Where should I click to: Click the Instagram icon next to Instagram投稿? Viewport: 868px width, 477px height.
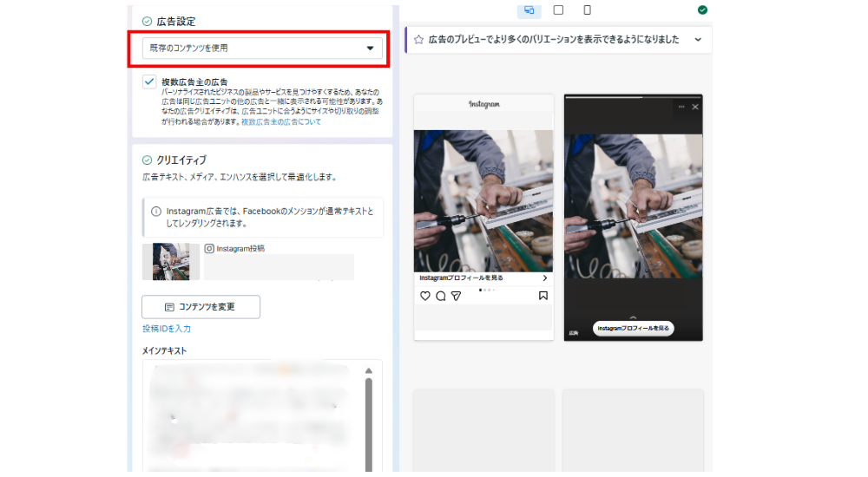(209, 248)
